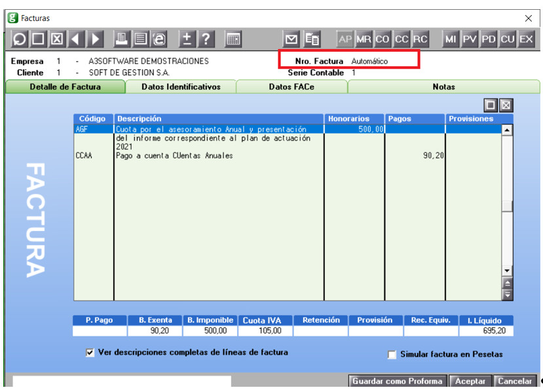
Task: Click the PV toolbar button
Action: coord(470,39)
